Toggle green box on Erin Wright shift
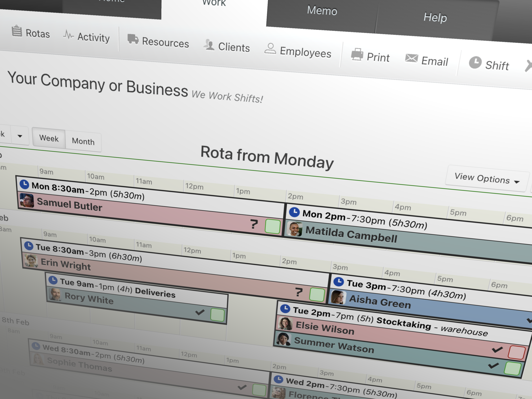This screenshot has width=532, height=399. pyautogui.click(x=317, y=294)
